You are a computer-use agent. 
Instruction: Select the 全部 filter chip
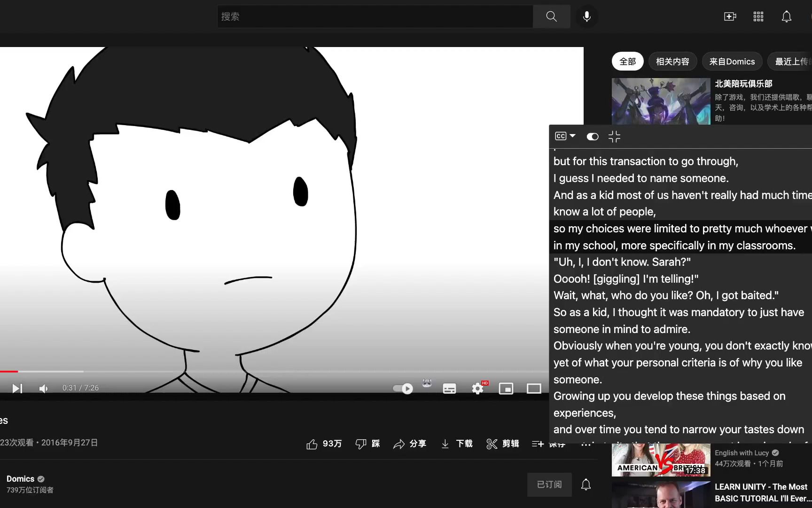pyautogui.click(x=627, y=62)
